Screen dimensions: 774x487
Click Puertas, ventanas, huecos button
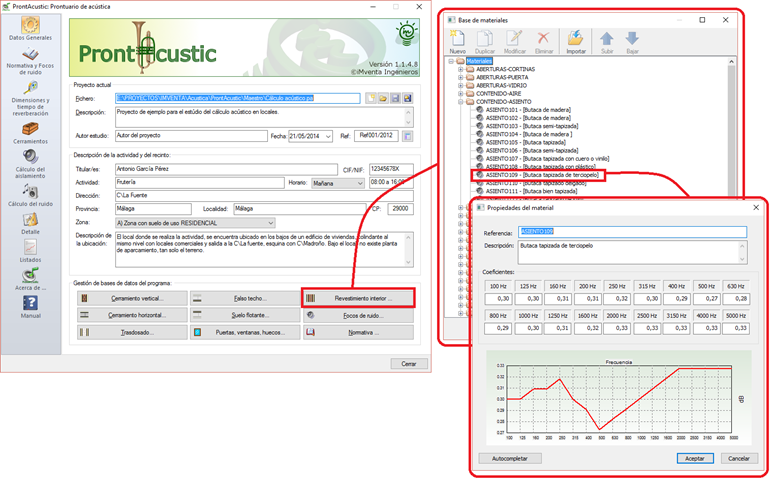point(245,333)
